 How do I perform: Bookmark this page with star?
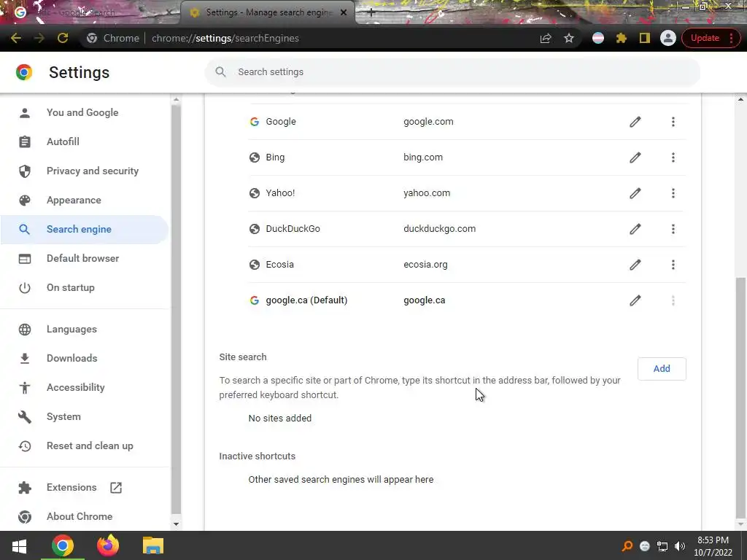coord(569,38)
